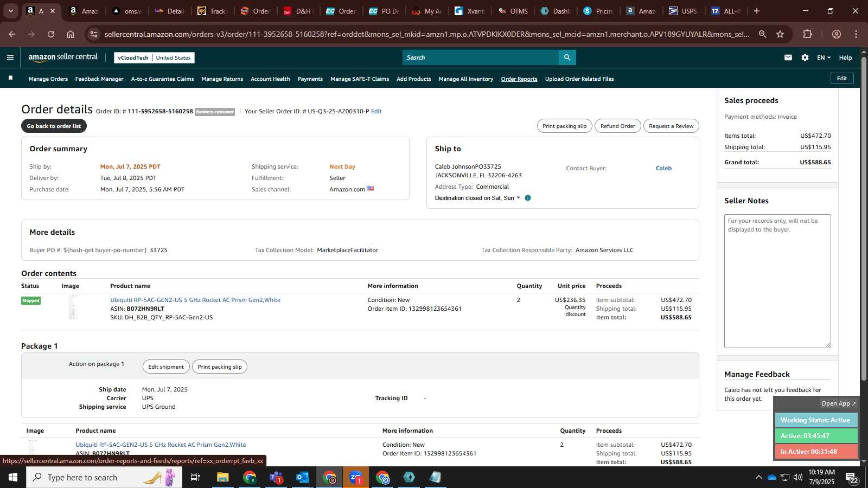The image size is (868, 488).
Task: Click the Amazon Seller Central logo
Action: coord(63,57)
